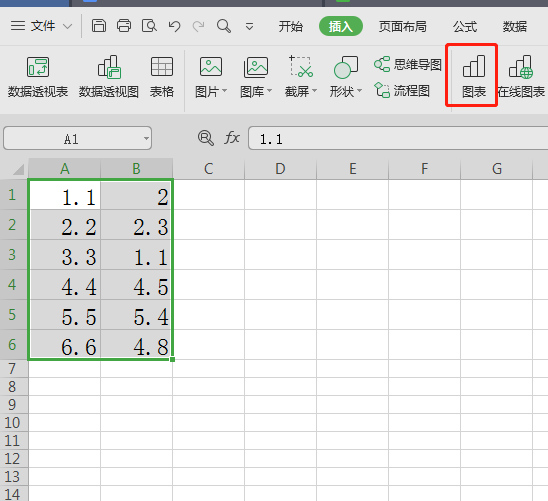548x501 pixels.
Task: Expand the 文件 dropdown chevron
Action: coord(67,26)
